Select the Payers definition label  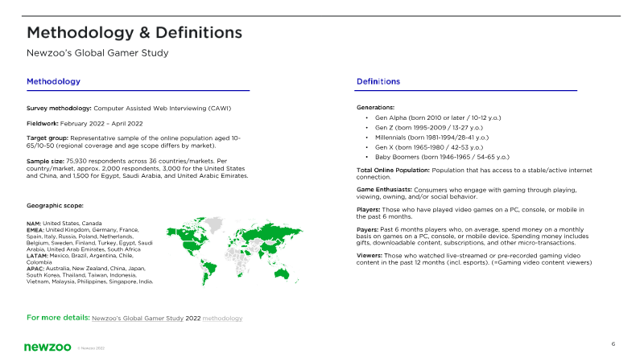click(x=369, y=230)
